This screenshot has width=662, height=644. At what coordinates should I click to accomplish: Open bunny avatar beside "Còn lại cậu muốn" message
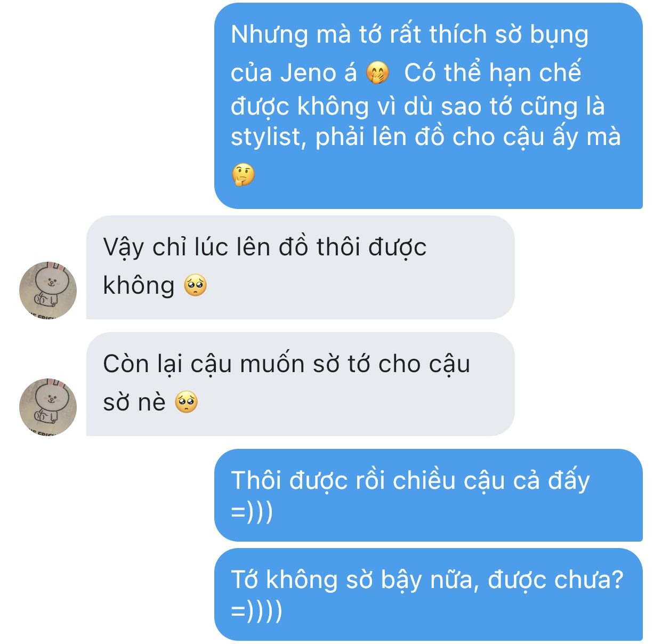[48, 407]
